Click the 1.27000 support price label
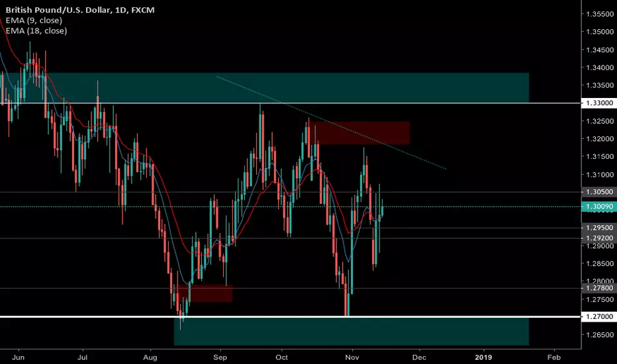This screenshot has width=617, height=364. pos(599,316)
